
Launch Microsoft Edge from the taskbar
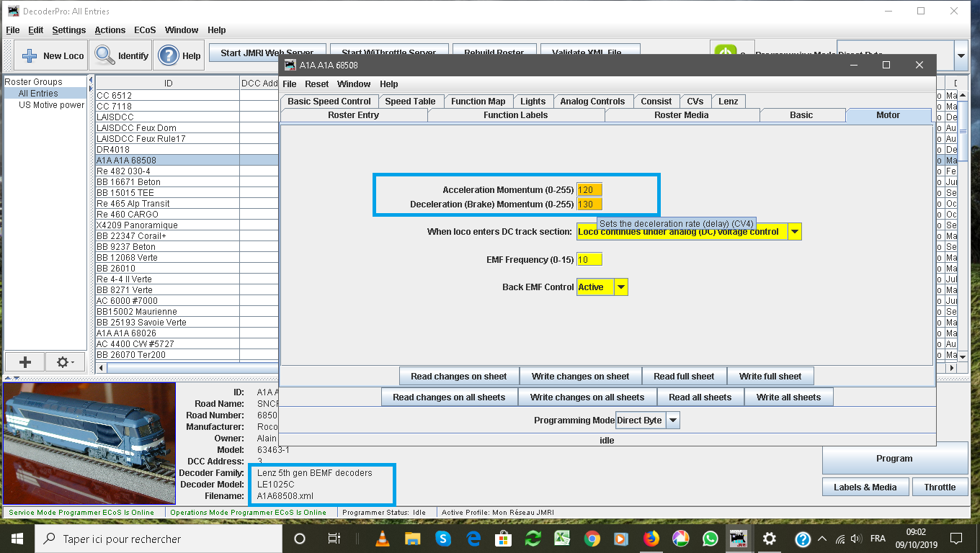click(473, 539)
